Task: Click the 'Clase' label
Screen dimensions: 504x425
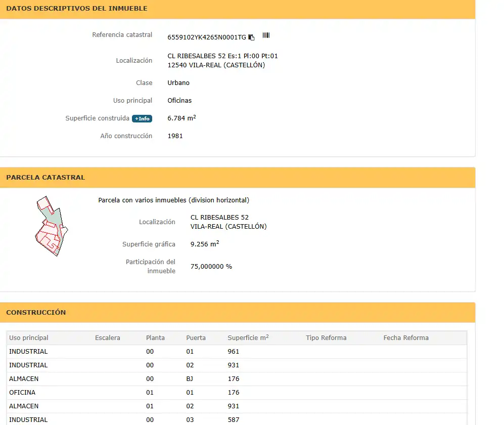Action: 144,82
